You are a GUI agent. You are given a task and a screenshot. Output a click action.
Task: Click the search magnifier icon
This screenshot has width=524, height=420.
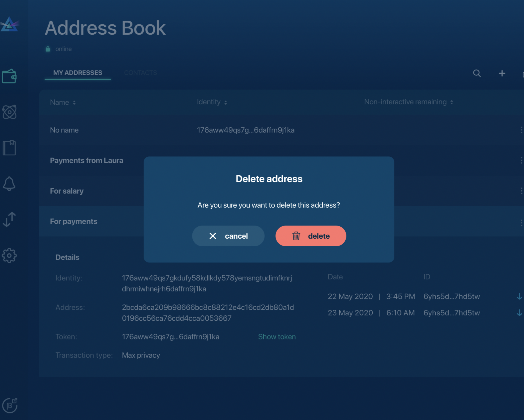point(477,73)
